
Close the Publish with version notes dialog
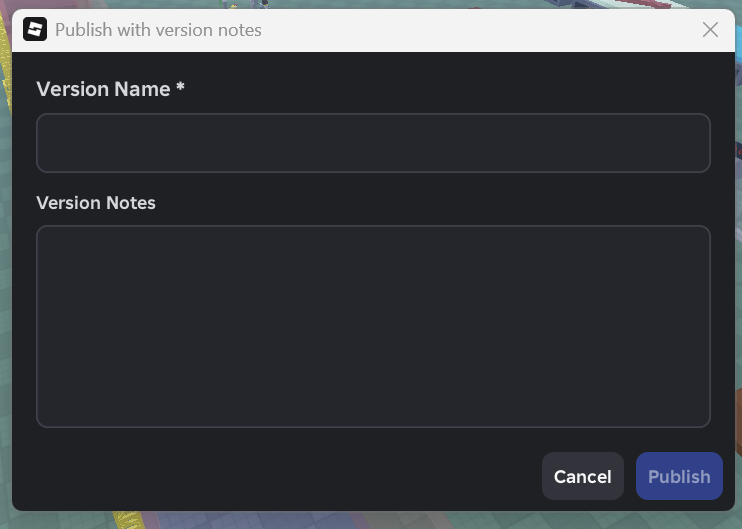click(x=710, y=30)
